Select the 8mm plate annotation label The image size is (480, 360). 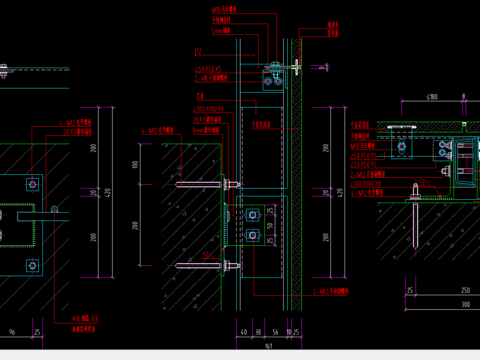206,130
